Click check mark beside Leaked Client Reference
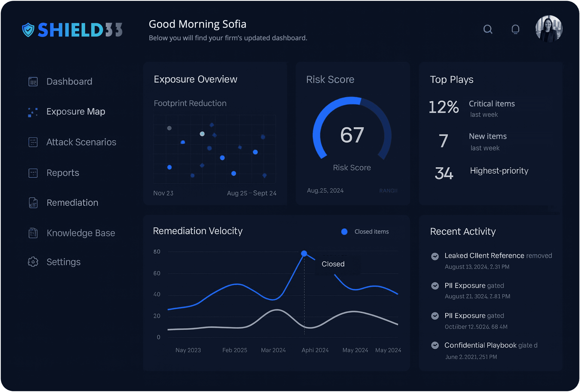Viewport: 580px width, 392px height. click(x=435, y=256)
